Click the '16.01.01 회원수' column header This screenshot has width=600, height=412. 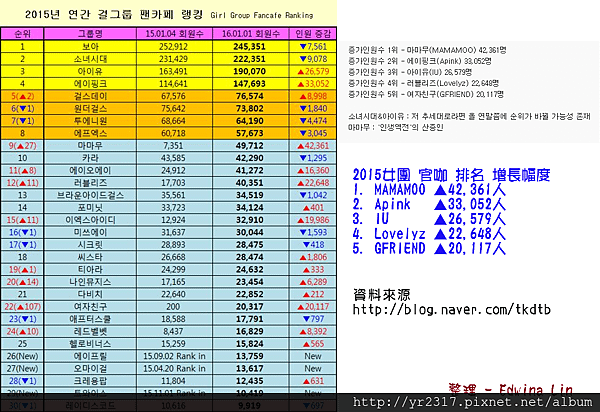(x=251, y=34)
